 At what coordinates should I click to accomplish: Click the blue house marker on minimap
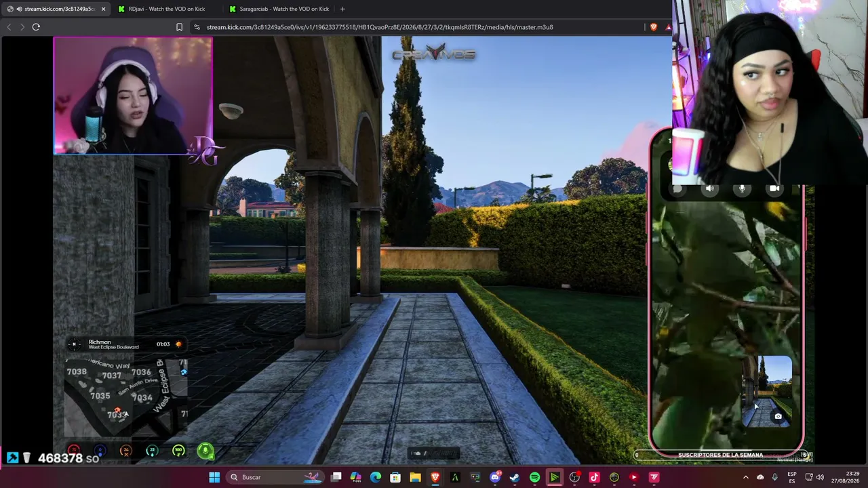click(x=184, y=371)
